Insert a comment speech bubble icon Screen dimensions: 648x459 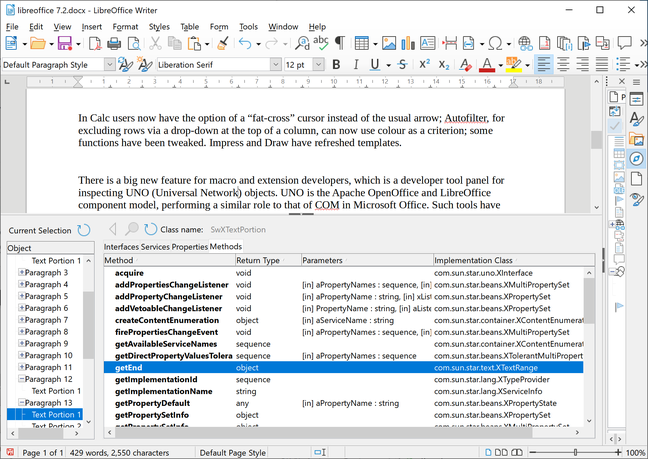(624, 42)
